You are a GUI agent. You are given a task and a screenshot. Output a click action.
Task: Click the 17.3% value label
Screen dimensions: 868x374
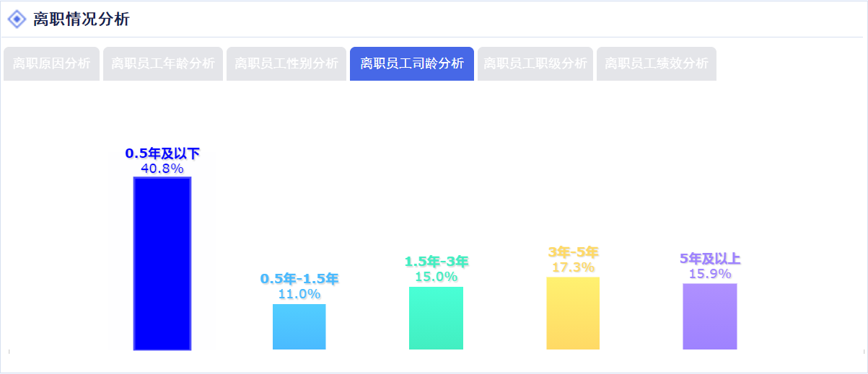click(x=573, y=267)
